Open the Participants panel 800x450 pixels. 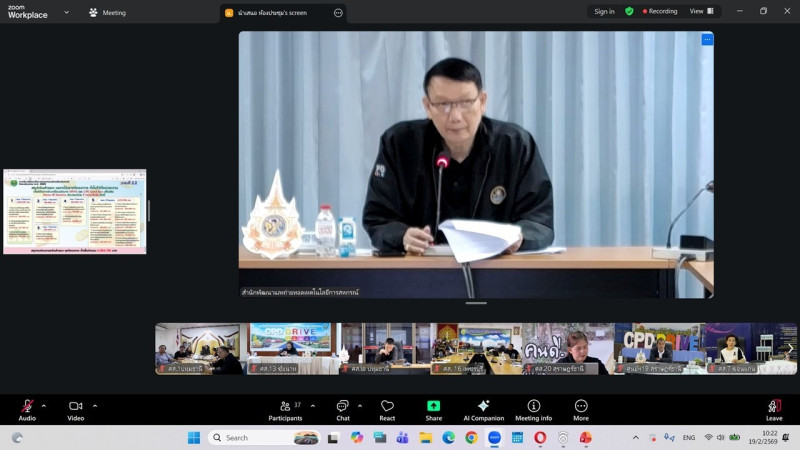(x=285, y=407)
